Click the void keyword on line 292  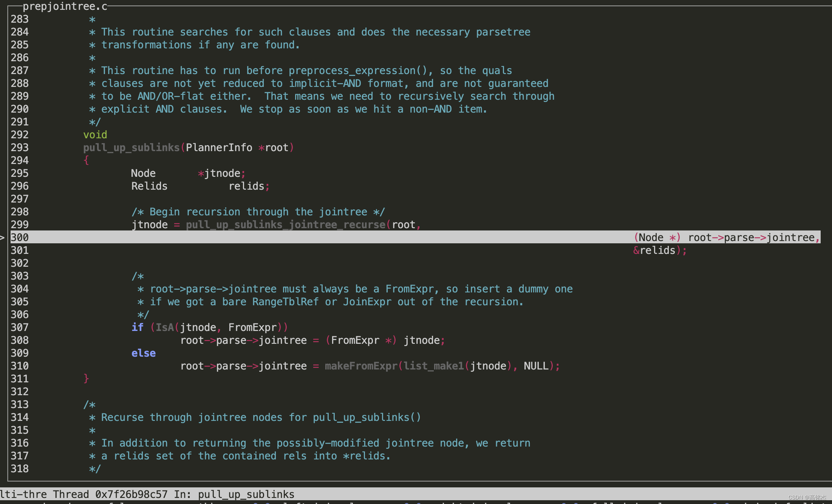pos(95,135)
